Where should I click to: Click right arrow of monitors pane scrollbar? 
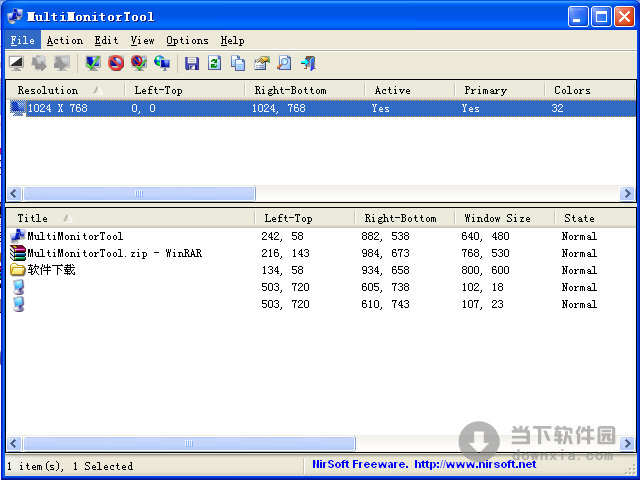click(x=627, y=193)
